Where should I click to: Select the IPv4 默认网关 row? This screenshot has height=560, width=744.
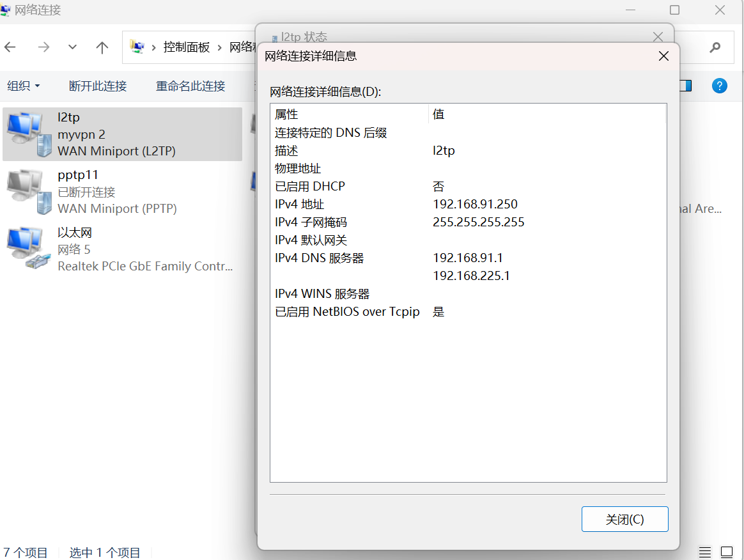coord(469,240)
